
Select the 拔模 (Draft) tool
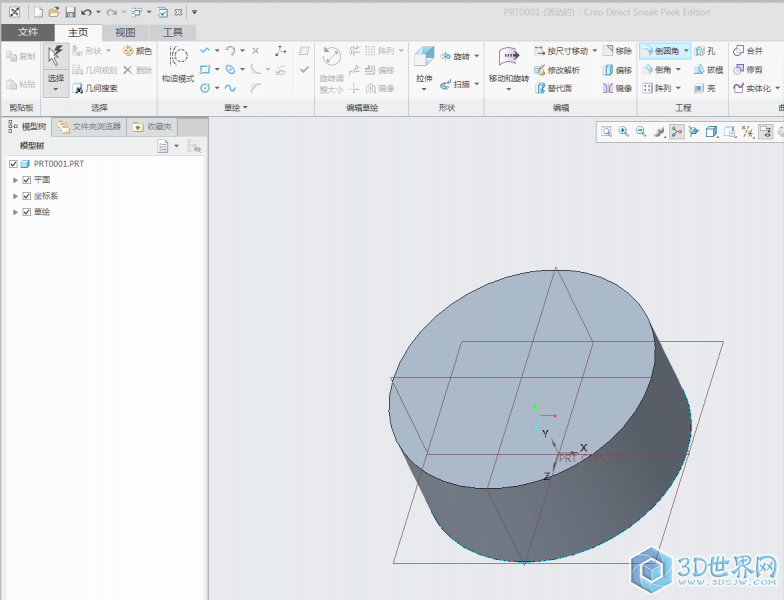click(x=707, y=70)
